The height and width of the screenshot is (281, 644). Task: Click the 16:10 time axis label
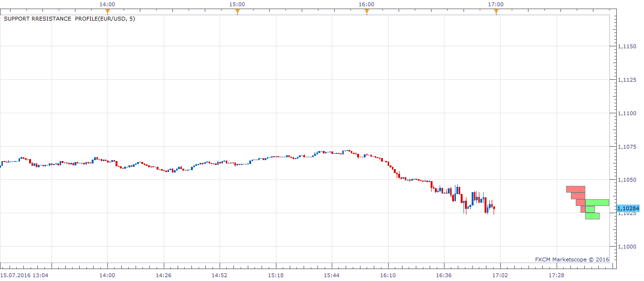[388, 275]
